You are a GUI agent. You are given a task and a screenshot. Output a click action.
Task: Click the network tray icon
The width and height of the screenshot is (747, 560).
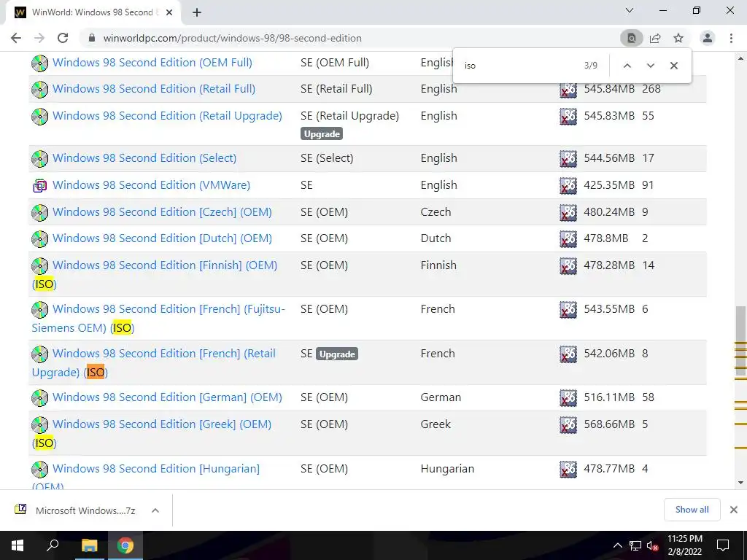tap(635, 545)
